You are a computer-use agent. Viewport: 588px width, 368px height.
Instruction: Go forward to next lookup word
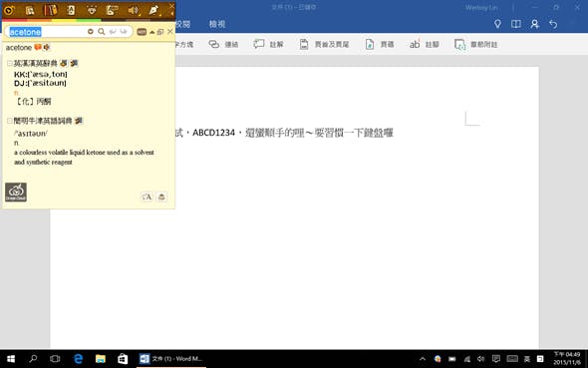pyautogui.click(x=123, y=32)
